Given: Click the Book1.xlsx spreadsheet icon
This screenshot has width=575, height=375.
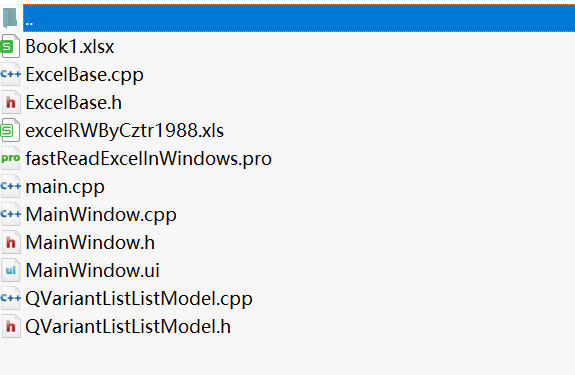Looking at the screenshot, I should point(10,46).
